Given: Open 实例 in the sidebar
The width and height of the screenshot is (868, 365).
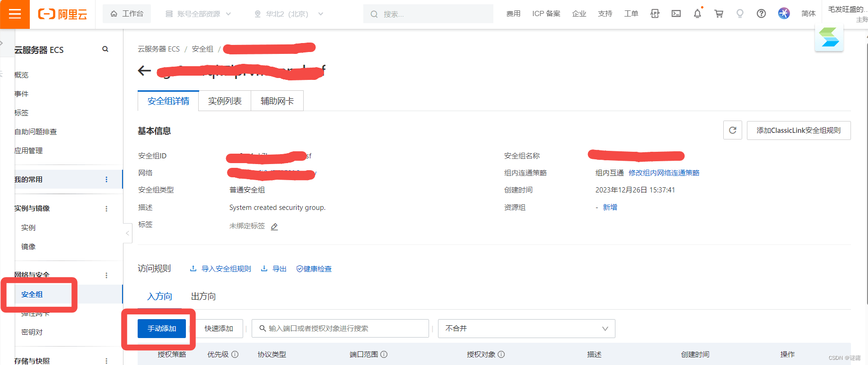Looking at the screenshot, I should click(x=28, y=227).
